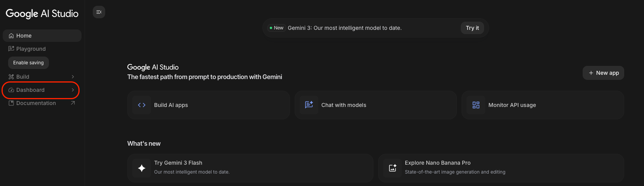Select Playground in the sidebar

click(x=31, y=49)
